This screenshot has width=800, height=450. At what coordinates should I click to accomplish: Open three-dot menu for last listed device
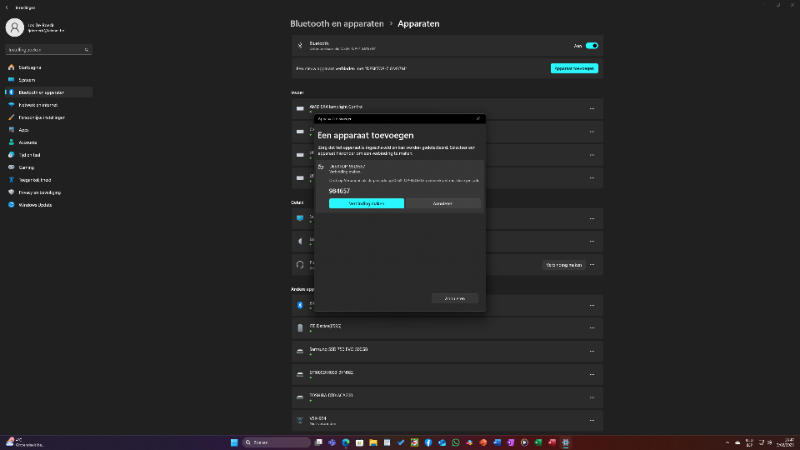click(591, 420)
